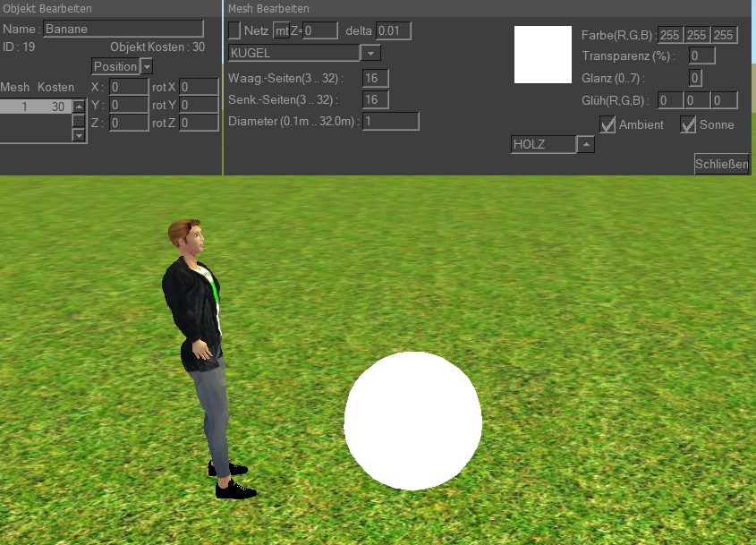Uncheck the Sonne lighting checkbox
This screenshot has height=545, width=756.
click(688, 124)
